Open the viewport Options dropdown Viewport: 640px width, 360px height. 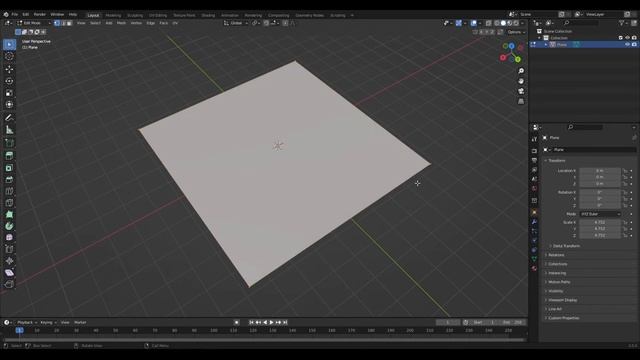516,32
